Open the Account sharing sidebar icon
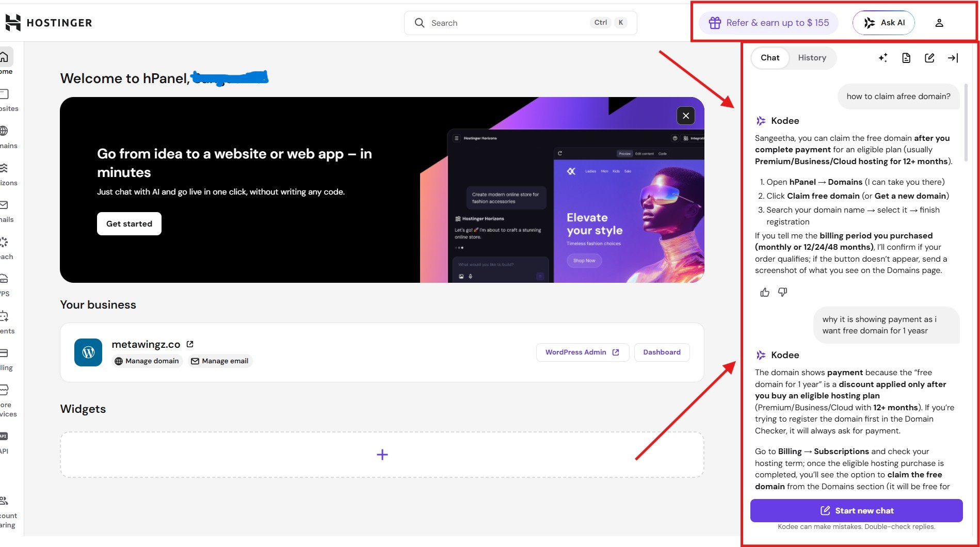 4,501
